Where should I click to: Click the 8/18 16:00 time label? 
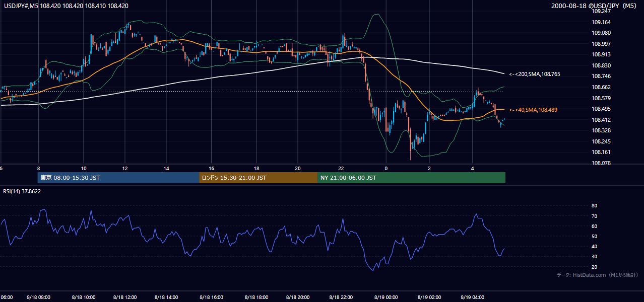point(211,297)
